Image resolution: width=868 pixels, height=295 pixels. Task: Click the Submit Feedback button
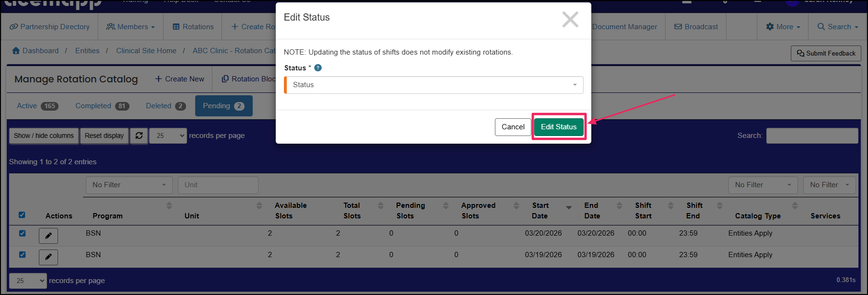[826, 53]
